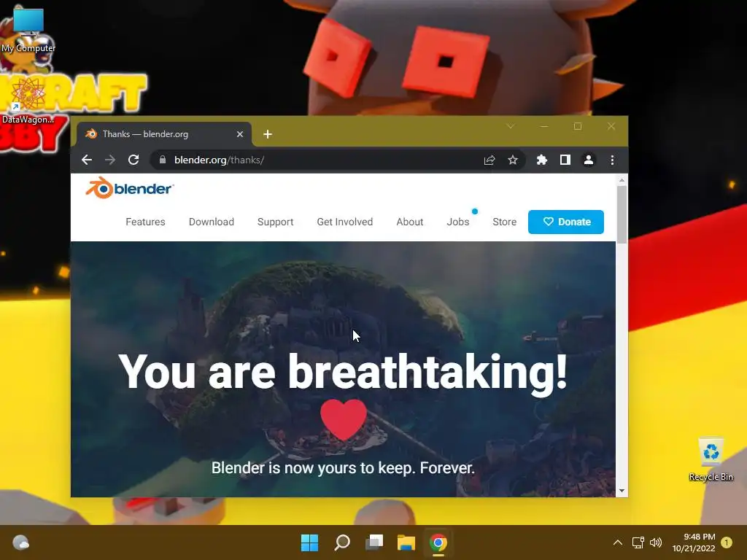Open the network tray icon
The width and height of the screenshot is (747, 560).
[638, 542]
